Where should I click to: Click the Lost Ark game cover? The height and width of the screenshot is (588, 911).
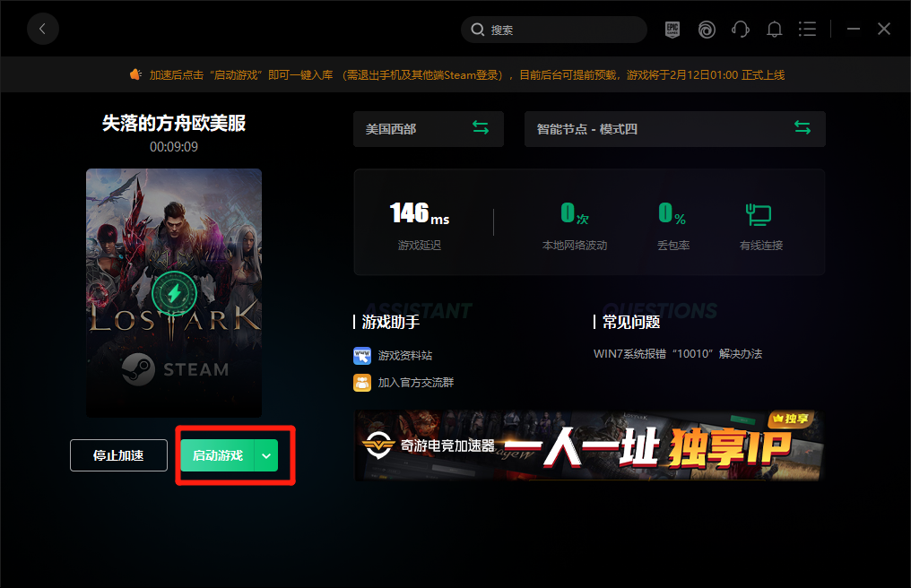tap(174, 292)
